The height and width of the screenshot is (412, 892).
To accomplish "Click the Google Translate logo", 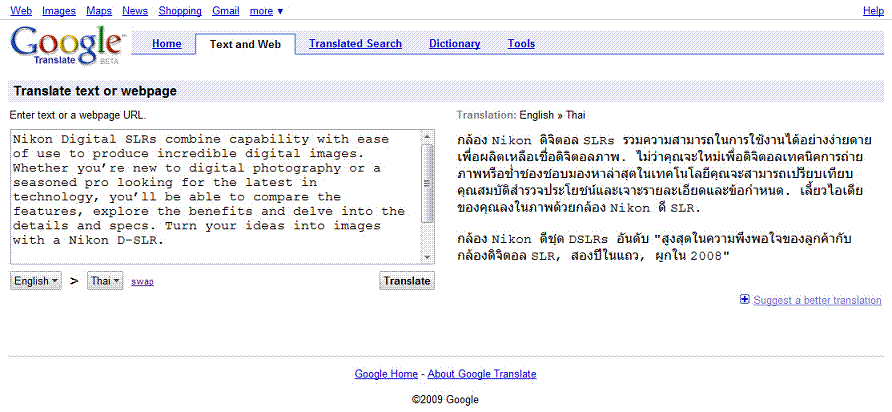I will click(67, 46).
